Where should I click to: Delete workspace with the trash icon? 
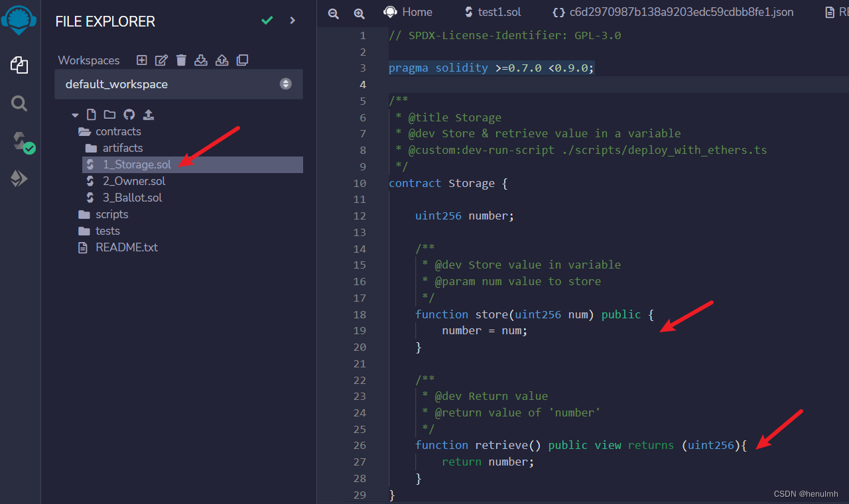[x=181, y=60]
